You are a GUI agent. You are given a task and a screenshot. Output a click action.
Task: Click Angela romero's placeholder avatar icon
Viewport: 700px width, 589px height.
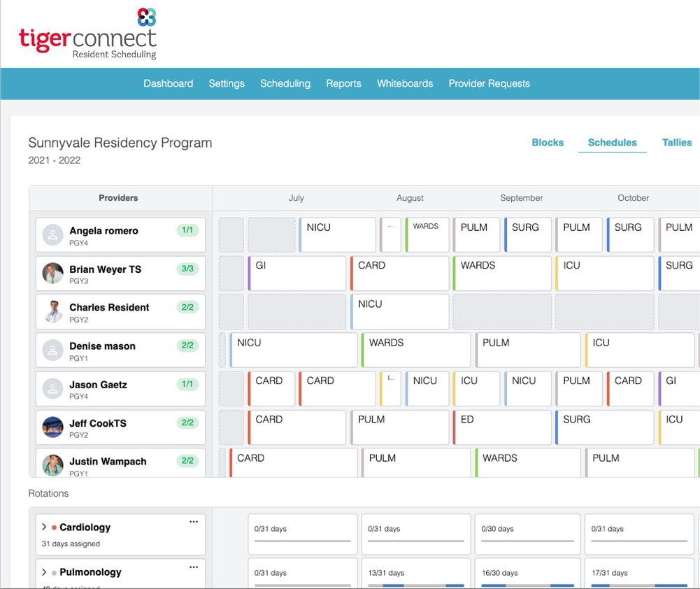click(53, 235)
